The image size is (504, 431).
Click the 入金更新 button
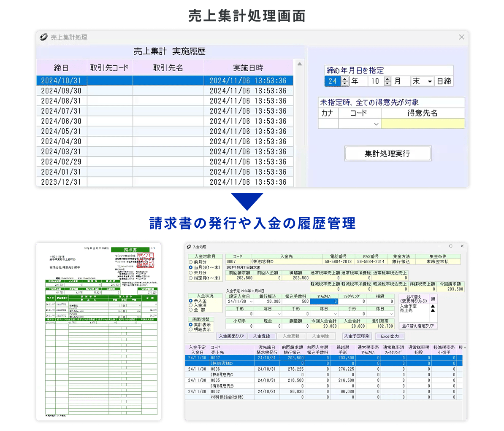click(291, 336)
